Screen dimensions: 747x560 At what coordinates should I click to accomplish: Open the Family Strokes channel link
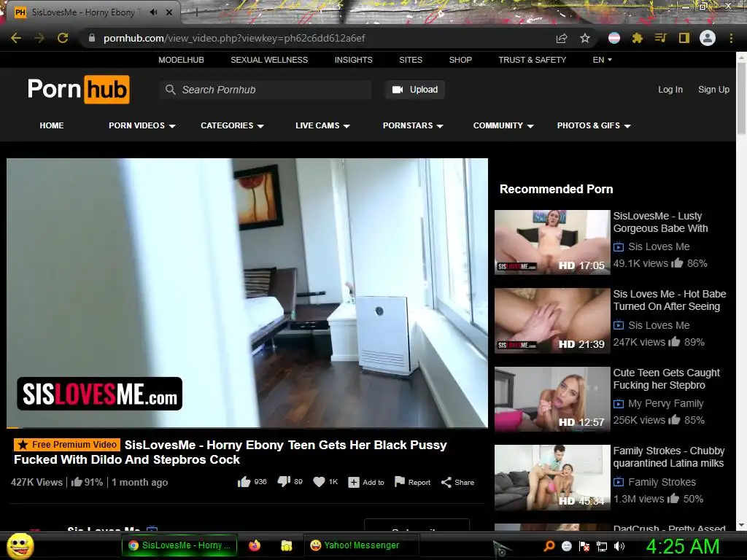point(662,482)
